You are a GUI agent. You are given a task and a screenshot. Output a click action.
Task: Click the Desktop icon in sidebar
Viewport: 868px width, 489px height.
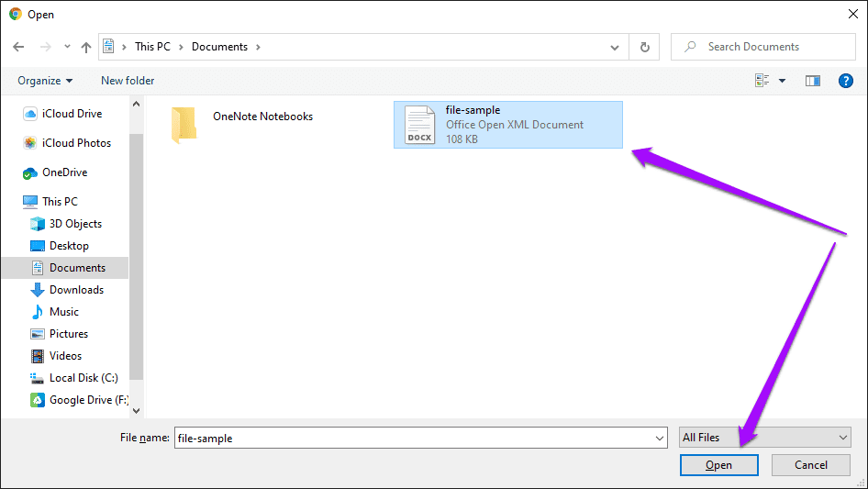(37, 246)
